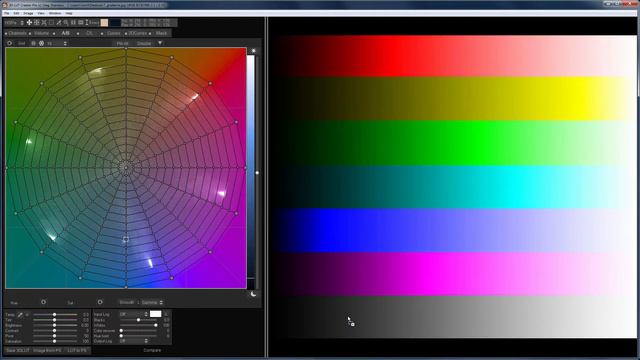640x360 pixels.
Task: Open the Help menu
Action: (69, 13)
